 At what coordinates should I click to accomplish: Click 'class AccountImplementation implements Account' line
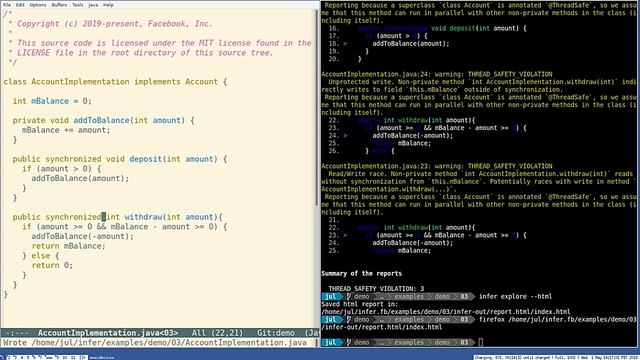click(116, 82)
